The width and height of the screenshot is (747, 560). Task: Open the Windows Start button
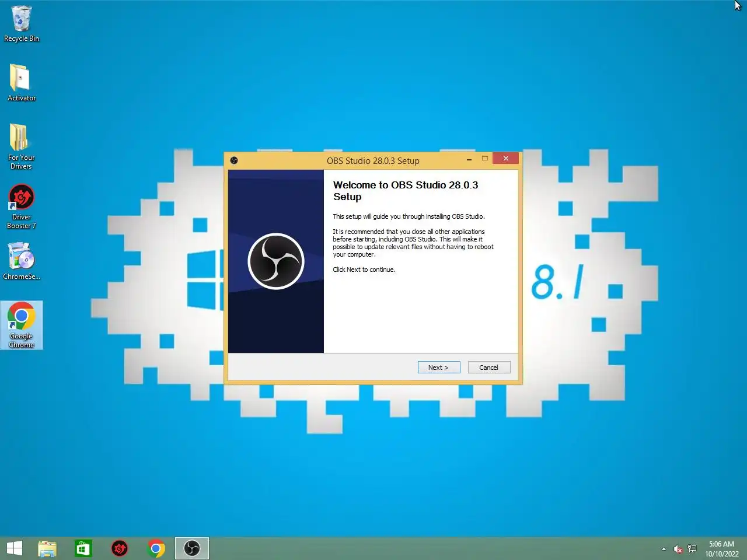pos(15,548)
